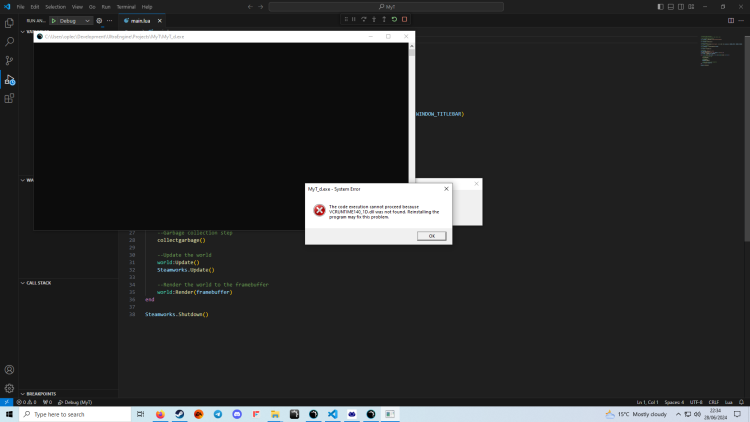Viewport: 750px width, 422px height.
Task: Step out in the debug toolbar
Action: 384,19
